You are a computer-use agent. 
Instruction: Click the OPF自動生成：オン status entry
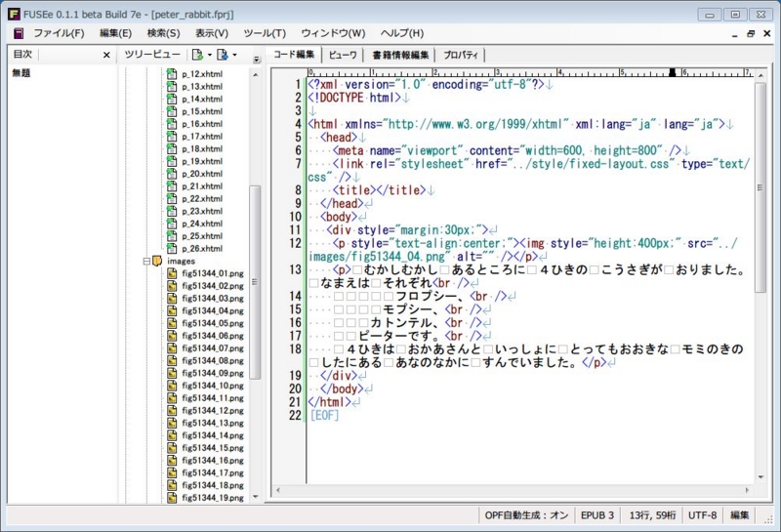pyautogui.click(x=526, y=515)
